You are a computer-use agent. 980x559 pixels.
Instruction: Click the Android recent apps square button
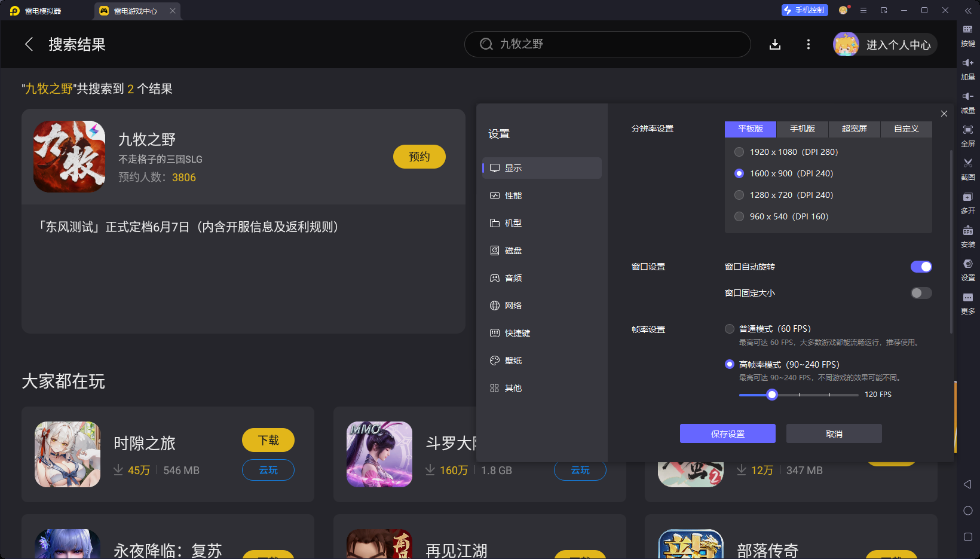pos(968,537)
